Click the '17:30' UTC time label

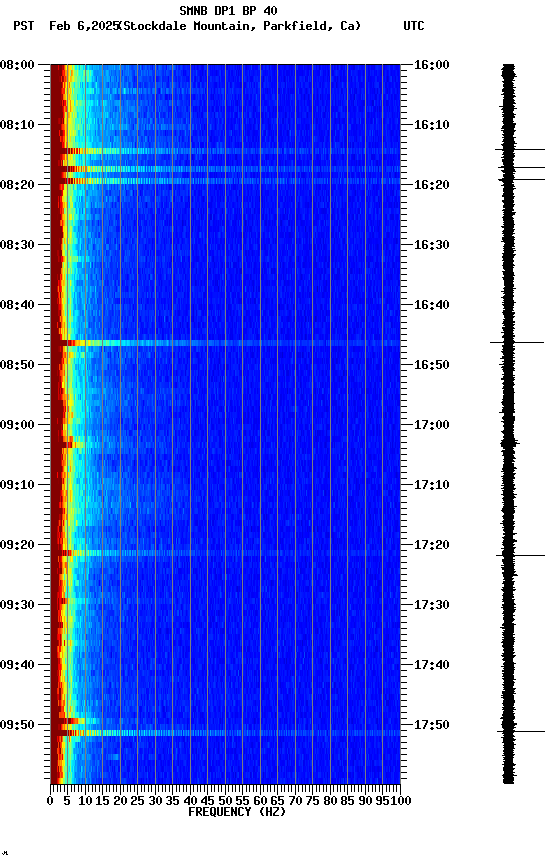pos(431,605)
